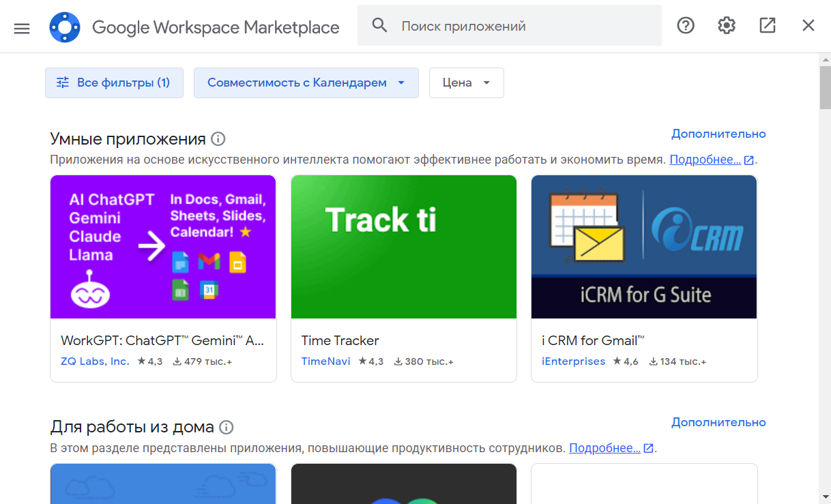Open the Все фильтры (1) filter panel
The image size is (831, 504).
[x=114, y=83]
